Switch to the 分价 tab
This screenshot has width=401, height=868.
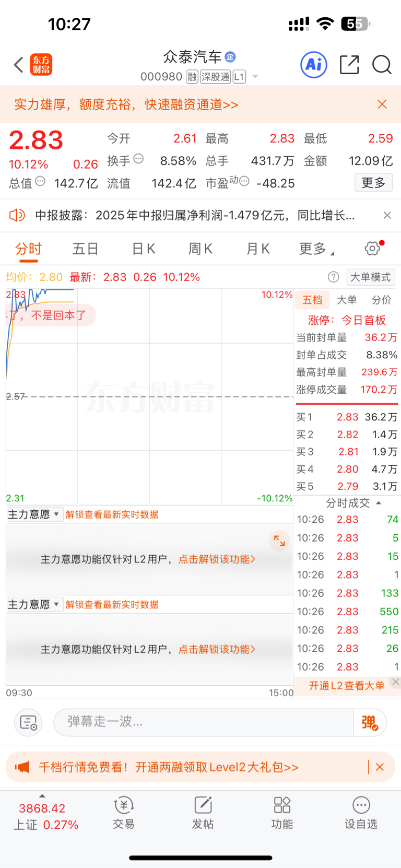point(381,300)
